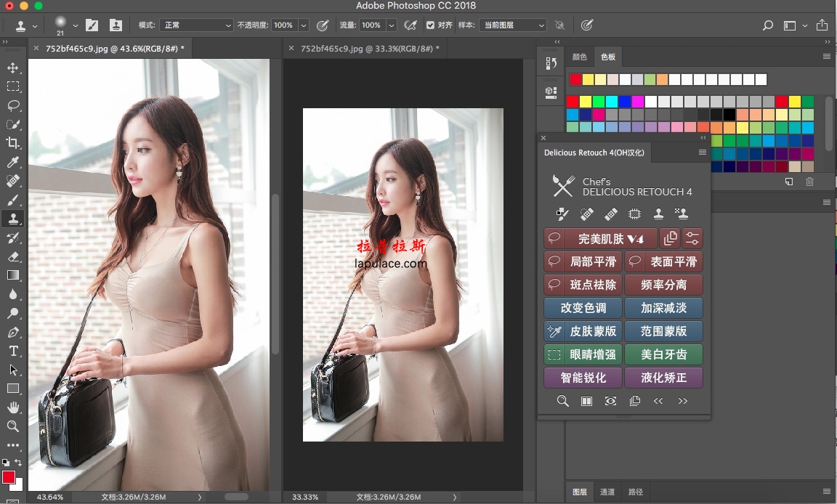
Task: Click the 流量 flow value field
Action: (371, 25)
